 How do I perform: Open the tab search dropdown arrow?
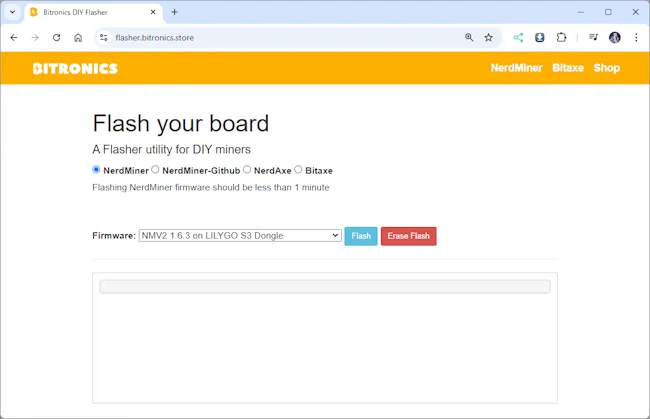point(12,12)
